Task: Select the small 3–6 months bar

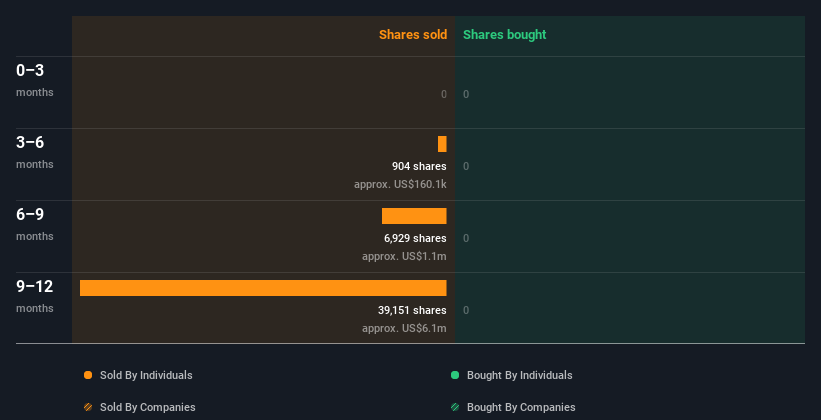Action: click(x=442, y=144)
